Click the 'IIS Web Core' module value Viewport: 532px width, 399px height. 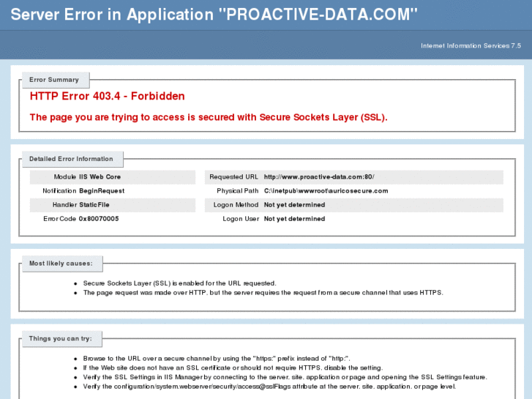tap(100, 177)
